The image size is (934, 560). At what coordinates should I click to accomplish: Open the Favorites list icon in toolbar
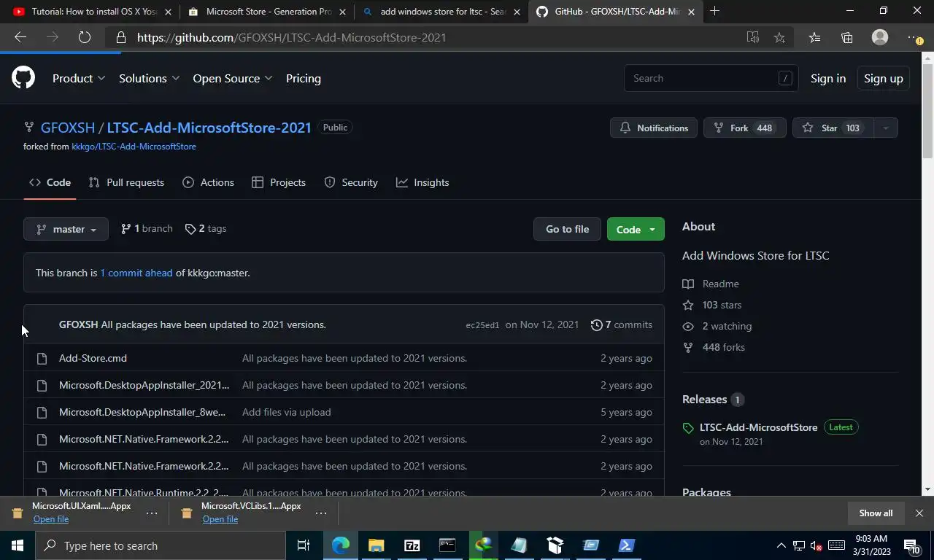coord(814,37)
